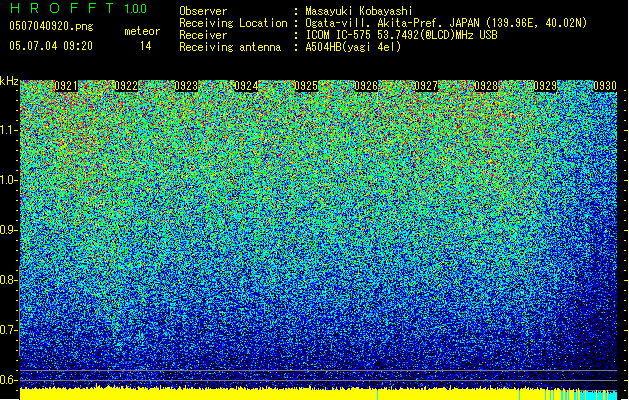Click the 0921 time marker
This screenshot has width=629, height=400.
coord(66,86)
